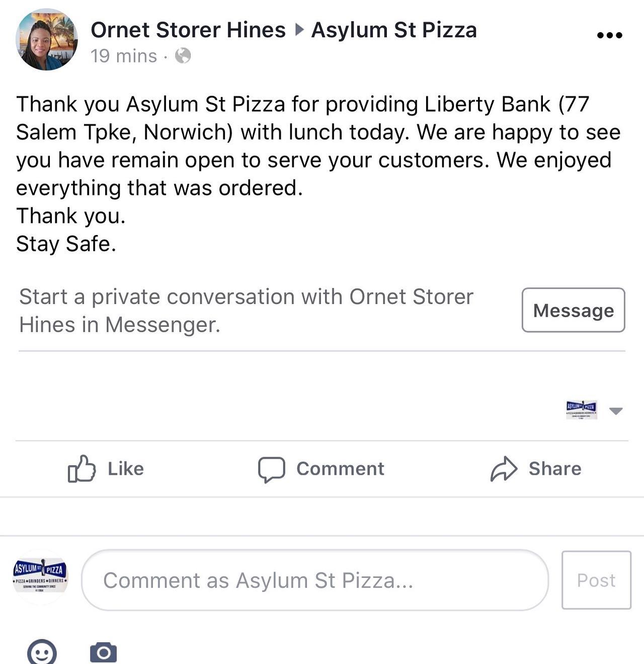Viewport: 644px width, 664px height.
Task: Click the Share arrow icon
Action: pyautogui.click(x=504, y=469)
